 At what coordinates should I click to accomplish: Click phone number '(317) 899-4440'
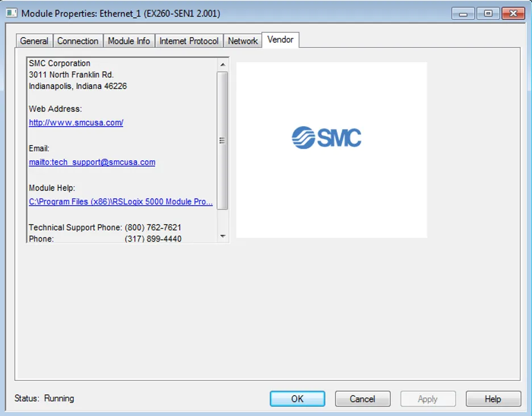[153, 239]
